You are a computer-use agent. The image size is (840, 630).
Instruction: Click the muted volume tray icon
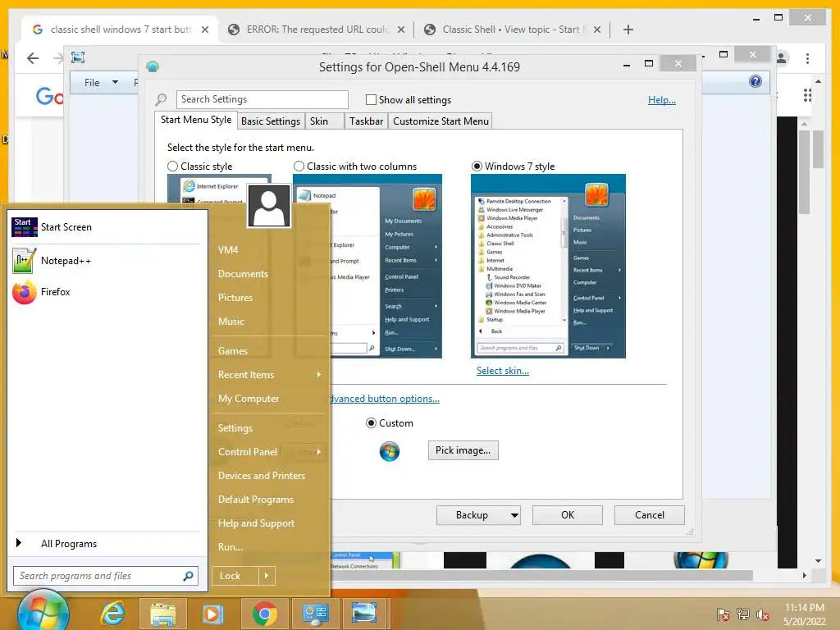763,614
